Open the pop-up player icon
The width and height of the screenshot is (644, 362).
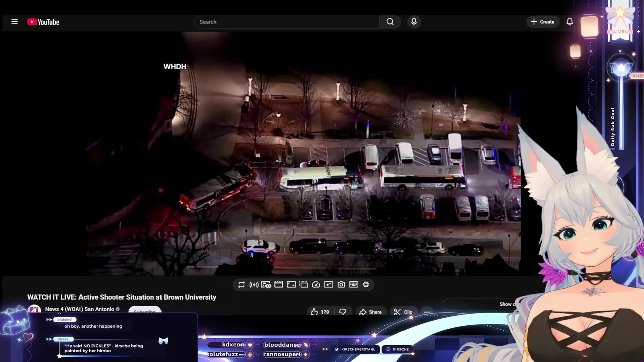click(x=303, y=284)
